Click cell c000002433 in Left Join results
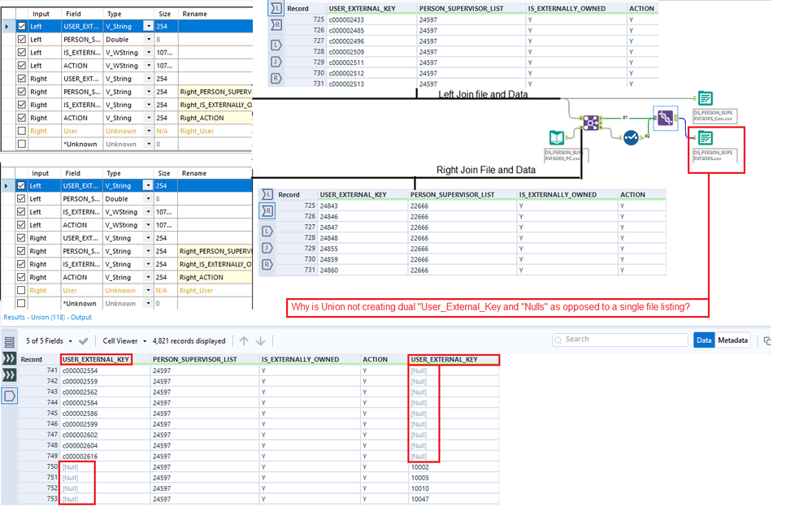The width and height of the screenshot is (812, 516). pos(371,20)
